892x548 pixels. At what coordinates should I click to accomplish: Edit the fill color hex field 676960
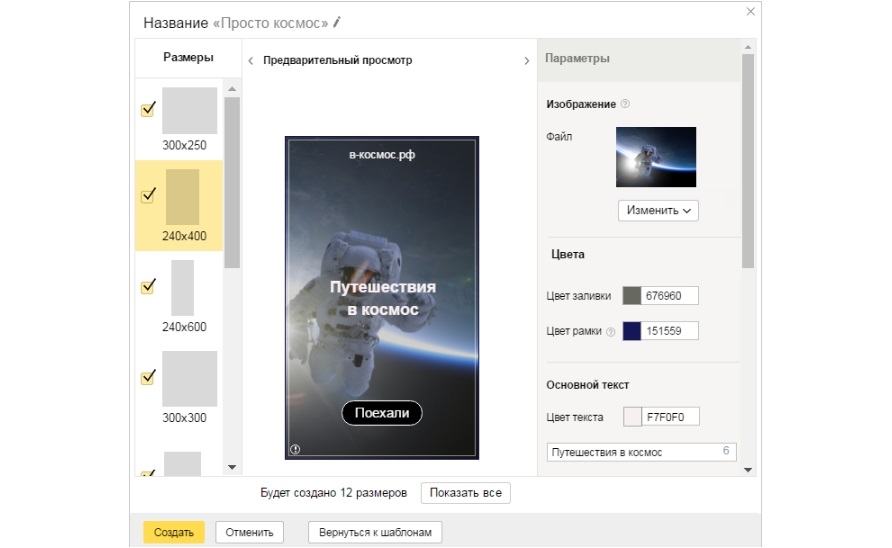[x=670, y=296]
